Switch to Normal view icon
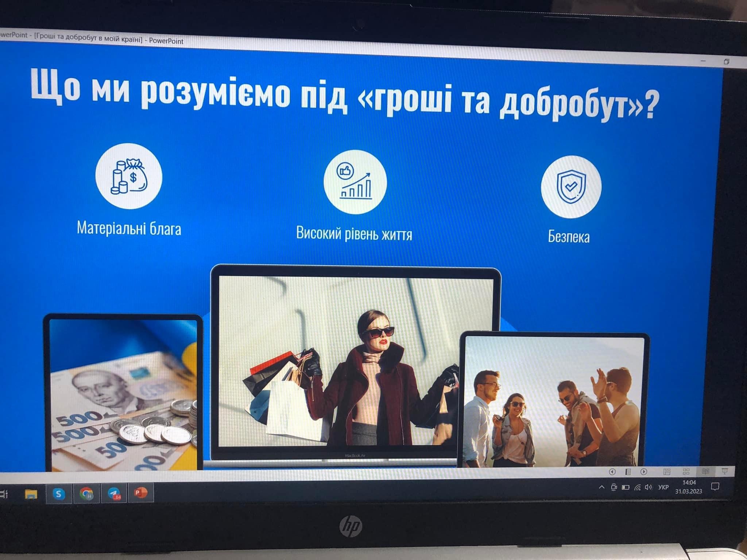 click(x=667, y=472)
